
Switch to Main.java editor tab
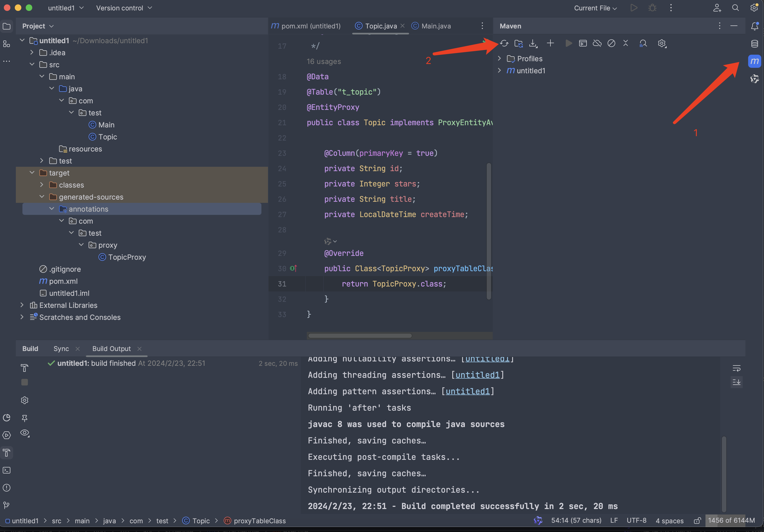pos(431,26)
